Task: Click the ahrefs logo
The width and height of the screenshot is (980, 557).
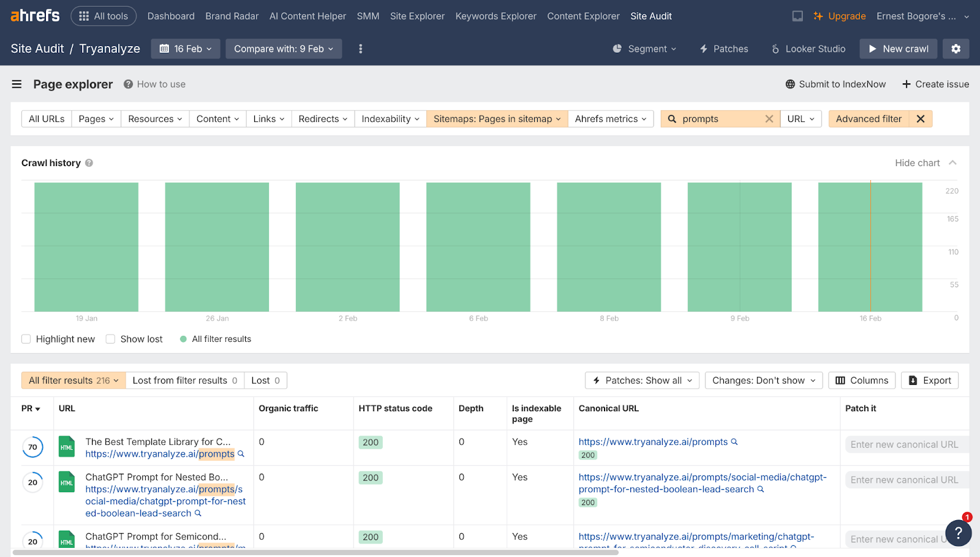Action: [x=34, y=15]
